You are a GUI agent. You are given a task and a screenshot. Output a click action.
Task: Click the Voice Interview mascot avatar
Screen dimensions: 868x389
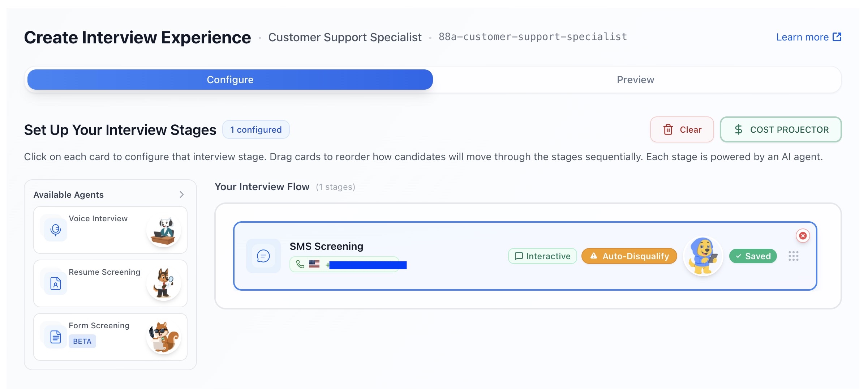point(164,230)
